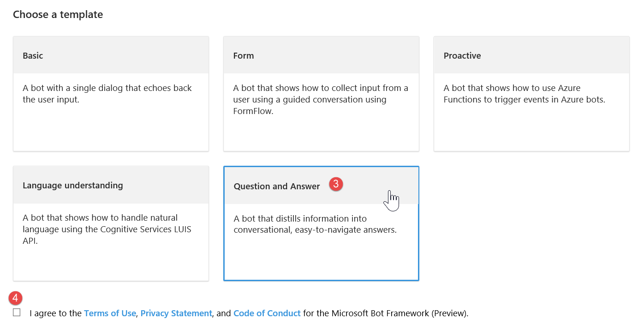Screen dimensions: 644x331
Task: Click the 'I agree to the' label
Action: tap(56, 313)
